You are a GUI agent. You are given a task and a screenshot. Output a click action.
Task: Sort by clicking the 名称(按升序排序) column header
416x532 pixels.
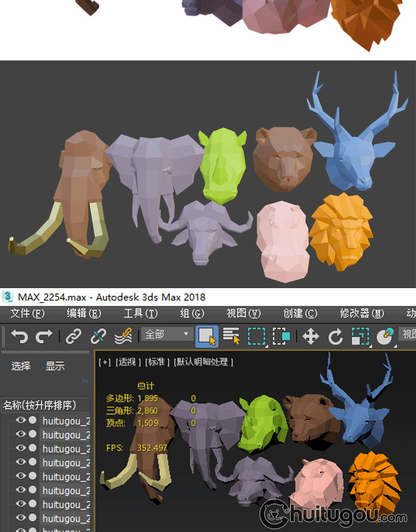click(x=40, y=405)
